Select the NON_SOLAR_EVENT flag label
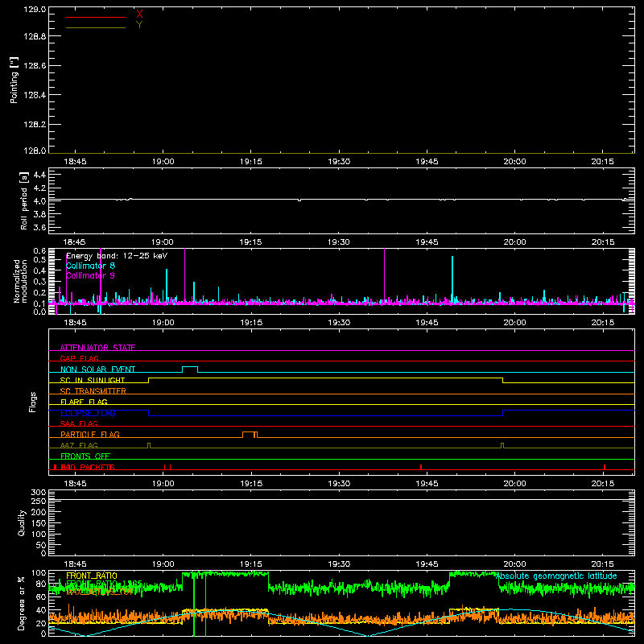 97,369
